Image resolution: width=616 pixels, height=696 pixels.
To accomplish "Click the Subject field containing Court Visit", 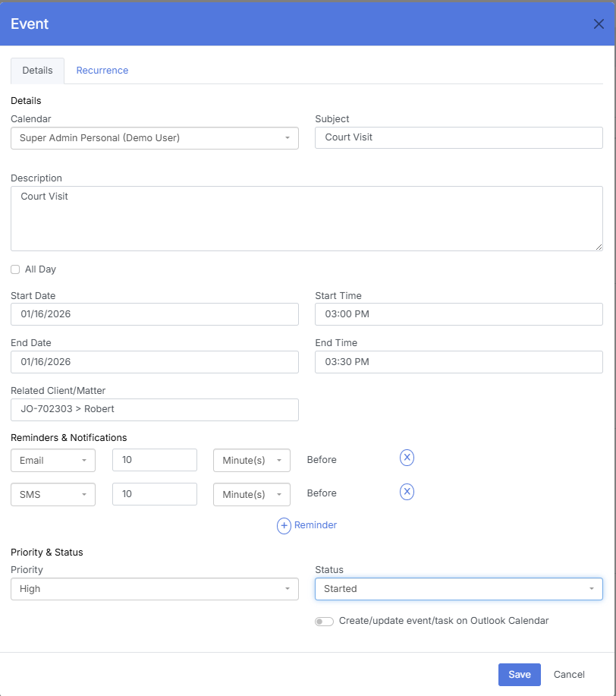I will pos(458,138).
